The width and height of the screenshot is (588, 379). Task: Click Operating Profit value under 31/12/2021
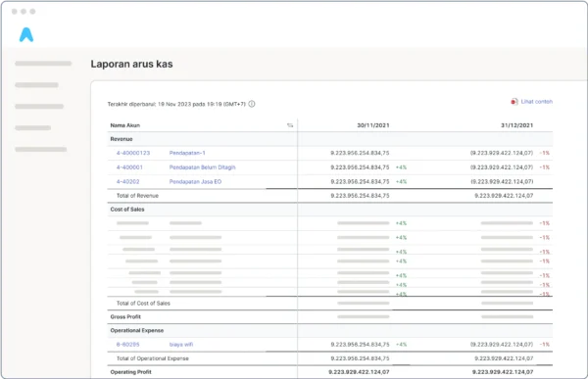point(503,372)
